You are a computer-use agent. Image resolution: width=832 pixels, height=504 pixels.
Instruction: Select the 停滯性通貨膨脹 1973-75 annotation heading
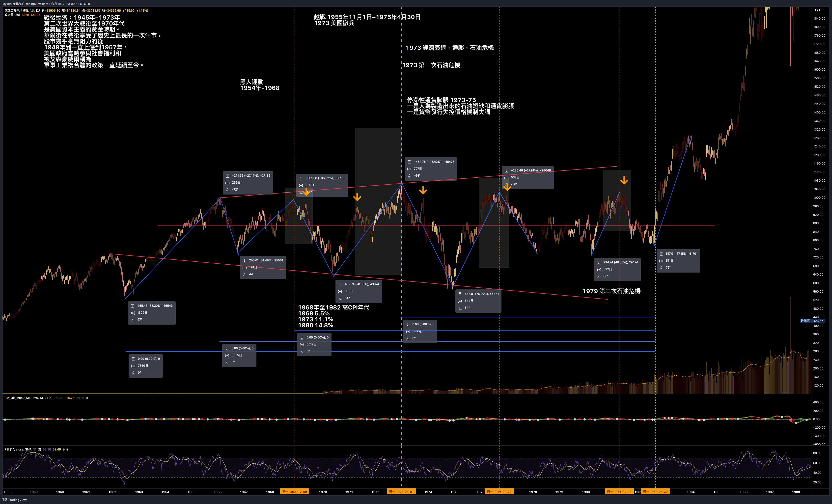point(441,100)
